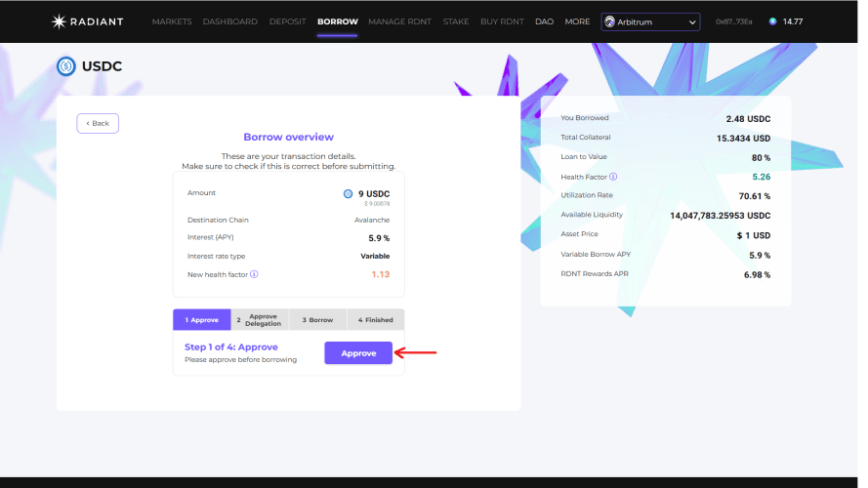The image size is (868, 488).
Task: Select step 2 Approve Delegation tab
Action: pos(260,320)
